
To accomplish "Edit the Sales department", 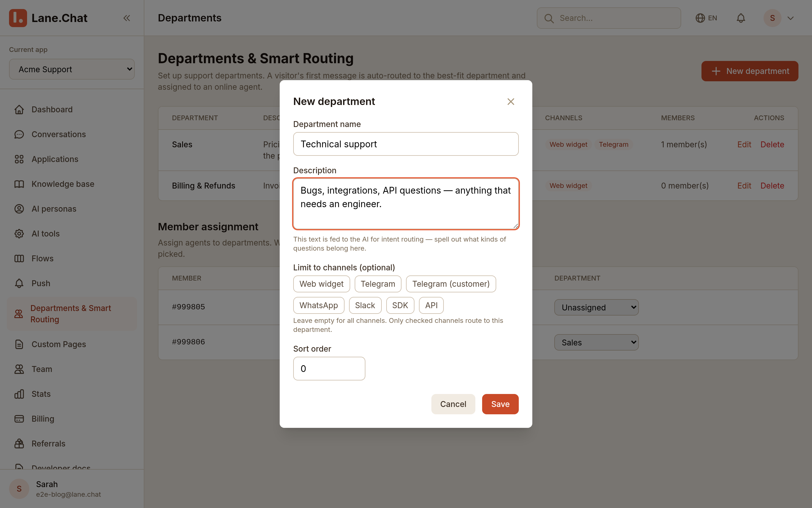I will 744,144.
